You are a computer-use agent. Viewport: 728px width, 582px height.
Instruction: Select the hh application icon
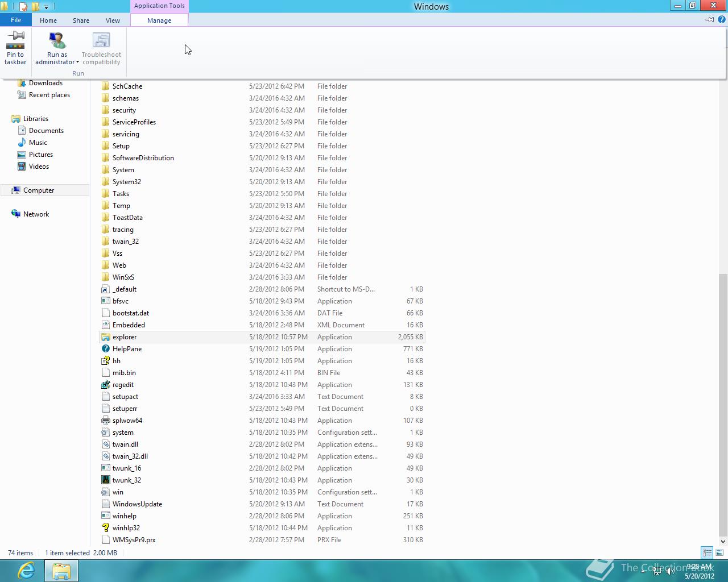106,361
